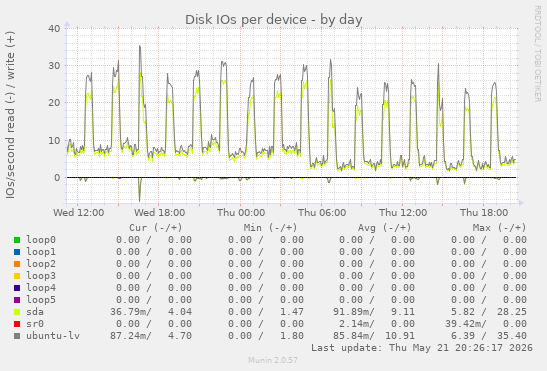Click ubuntu-lv average read value 85.84m
This screenshot has height=371, width=547.
pyautogui.click(x=353, y=336)
